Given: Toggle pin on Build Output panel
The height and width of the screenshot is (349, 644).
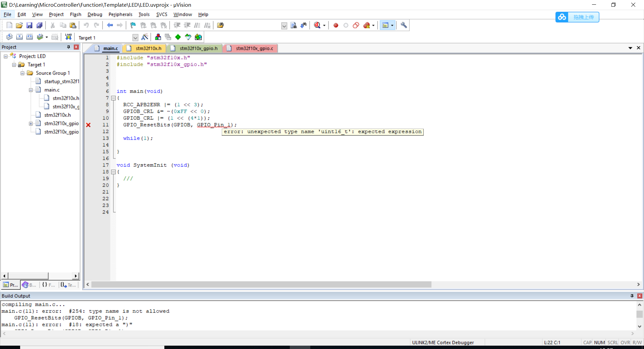Looking at the screenshot, I should 632,296.
